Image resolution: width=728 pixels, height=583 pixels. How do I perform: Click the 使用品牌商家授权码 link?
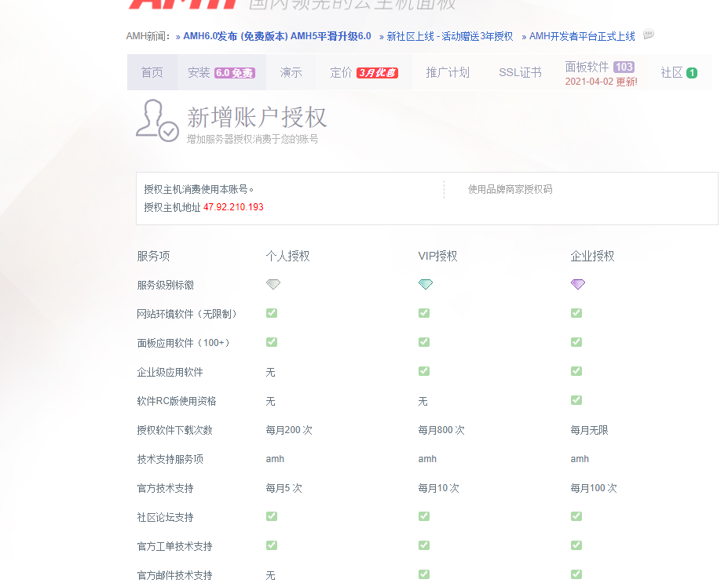[510, 189]
